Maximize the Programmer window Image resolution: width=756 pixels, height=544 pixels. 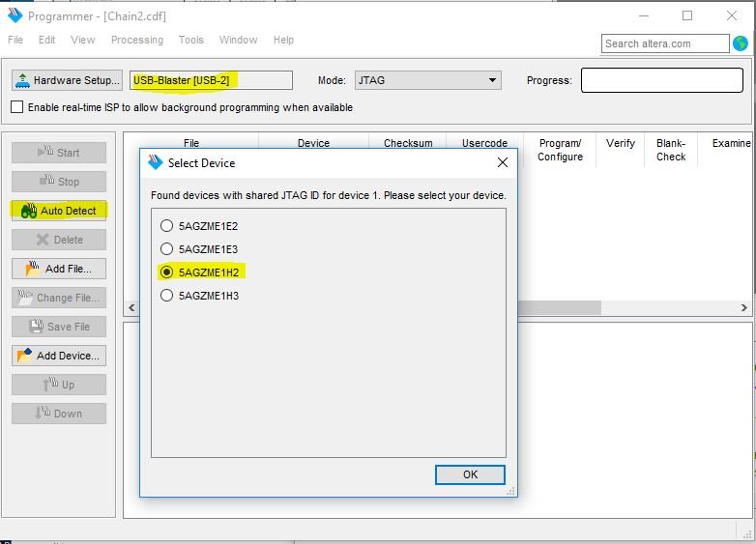[x=687, y=15]
